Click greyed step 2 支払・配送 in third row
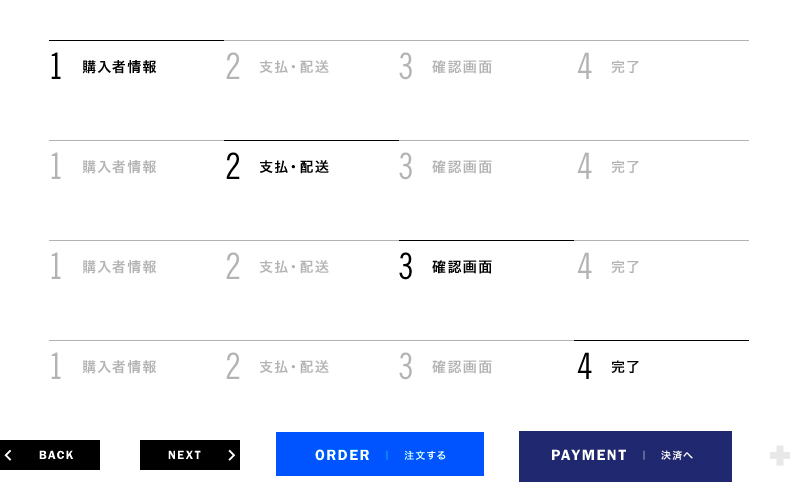This screenshot has width=800, height=500. 278,267
